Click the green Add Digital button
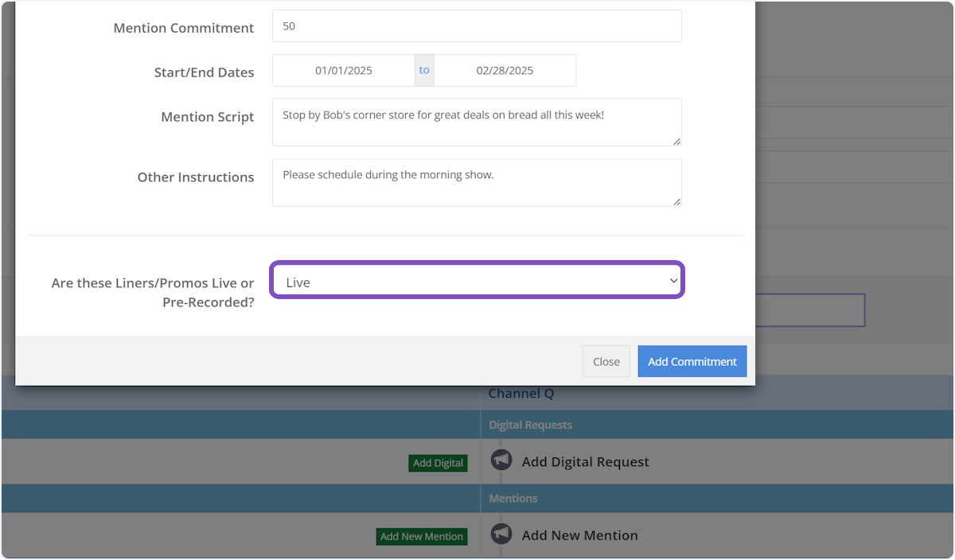The image size is (955, 560). click(x=438, y=463)
